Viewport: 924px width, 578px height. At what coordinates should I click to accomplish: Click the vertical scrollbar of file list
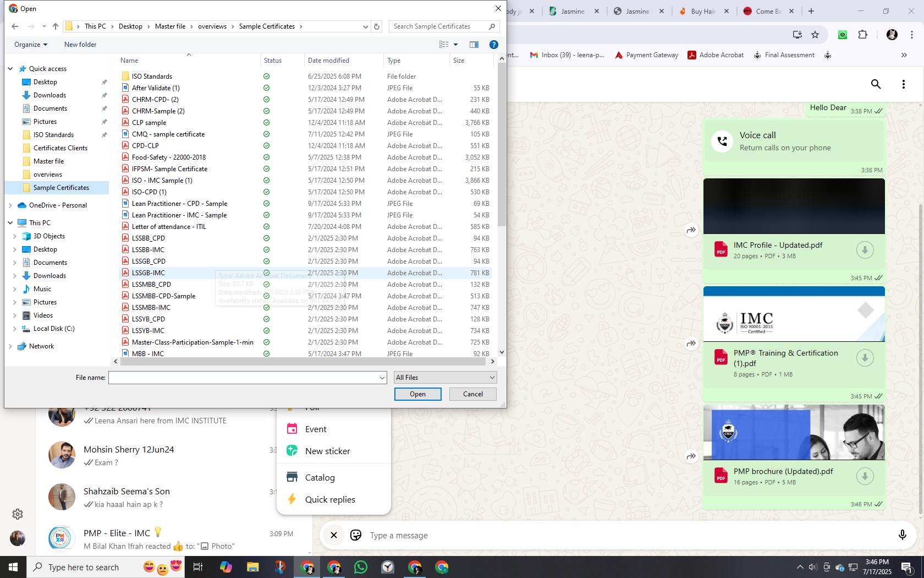point(502,144)
